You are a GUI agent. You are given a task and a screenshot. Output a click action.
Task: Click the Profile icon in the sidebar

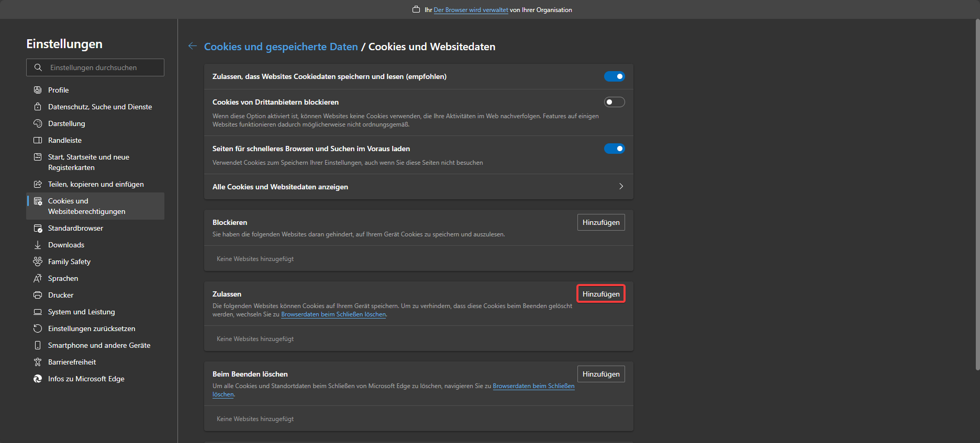click(x=38, y=90)
